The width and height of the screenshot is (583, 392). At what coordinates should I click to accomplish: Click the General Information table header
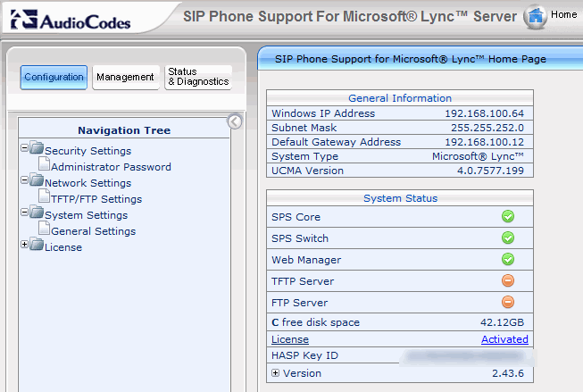click(x=400, y=98)
